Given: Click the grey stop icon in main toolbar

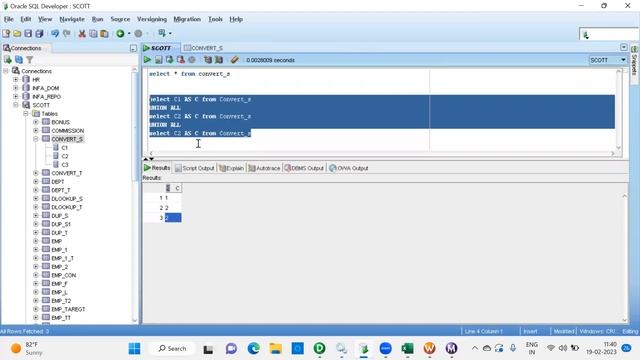Looking at the screenshot, I should click(x=138, y=33).
